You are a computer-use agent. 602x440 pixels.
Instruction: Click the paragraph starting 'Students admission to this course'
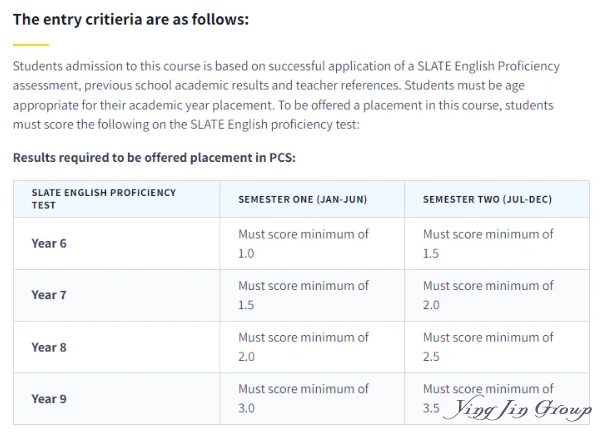point(286,95)
